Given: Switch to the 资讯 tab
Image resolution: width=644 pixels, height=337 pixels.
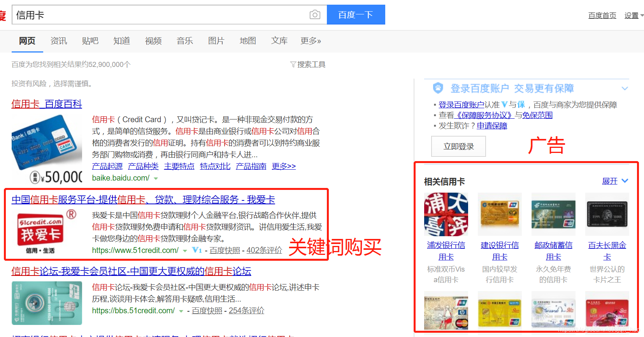Looking at the screenshot, I should pyautogui.click(x=59, y=41).
